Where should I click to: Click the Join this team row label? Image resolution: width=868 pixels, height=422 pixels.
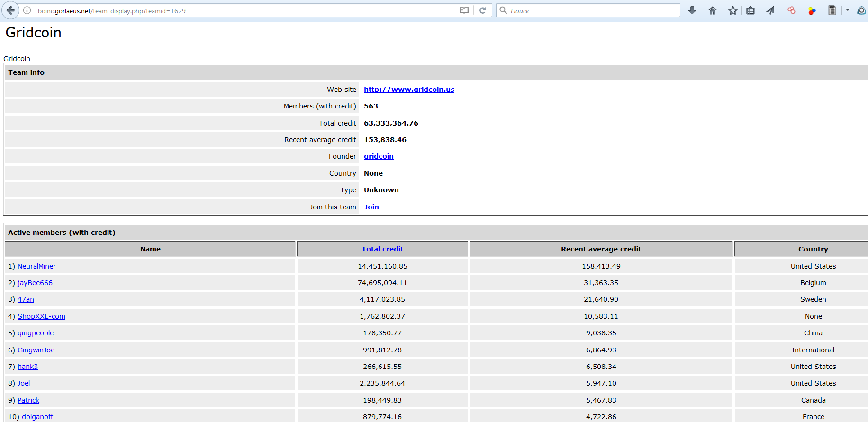(x=333, y=207)
